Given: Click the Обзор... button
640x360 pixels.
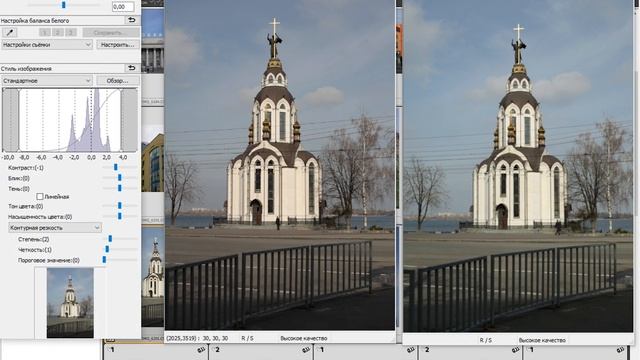Looking at the screenshot, I should tap(118, 80).
